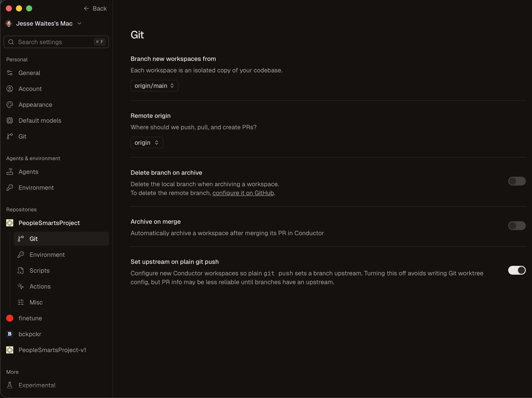This screenshot has width=532, height=398.
Task: Click the Scripts file icon under PeopleSmartsProject
Action: [21, 270]
